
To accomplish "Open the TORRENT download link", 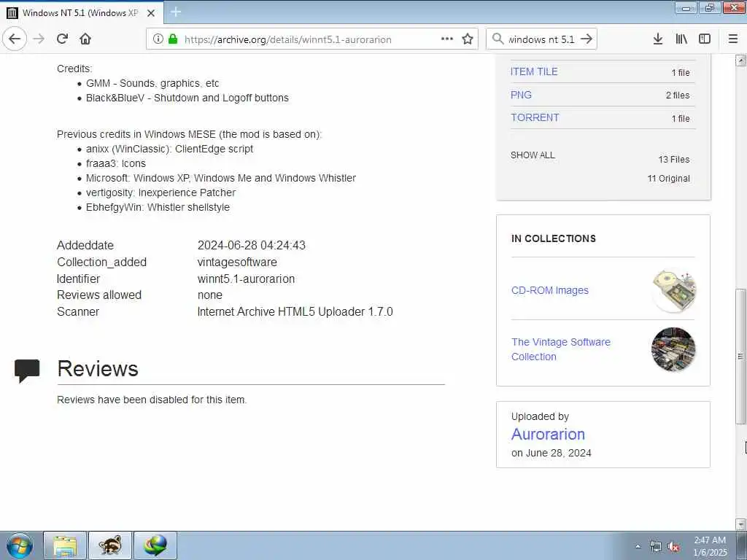I will tap(535, 117).
